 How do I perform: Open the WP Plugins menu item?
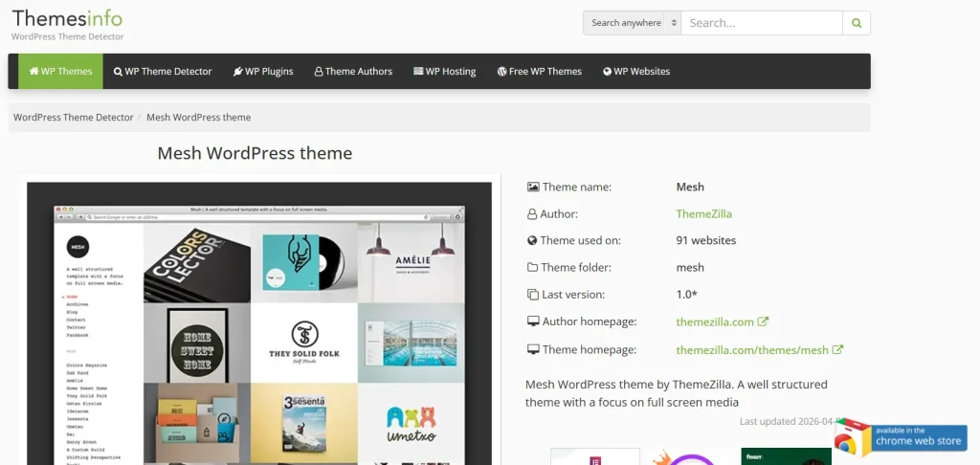coord(263,71)
